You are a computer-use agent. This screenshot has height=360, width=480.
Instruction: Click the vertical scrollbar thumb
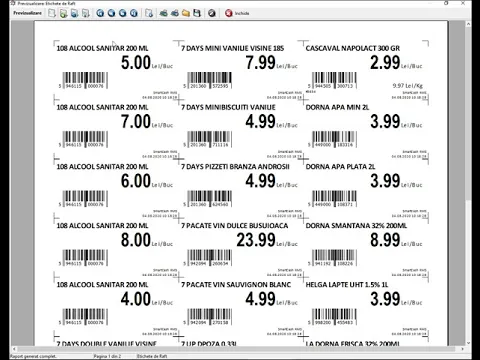click(x=468, y=113)
